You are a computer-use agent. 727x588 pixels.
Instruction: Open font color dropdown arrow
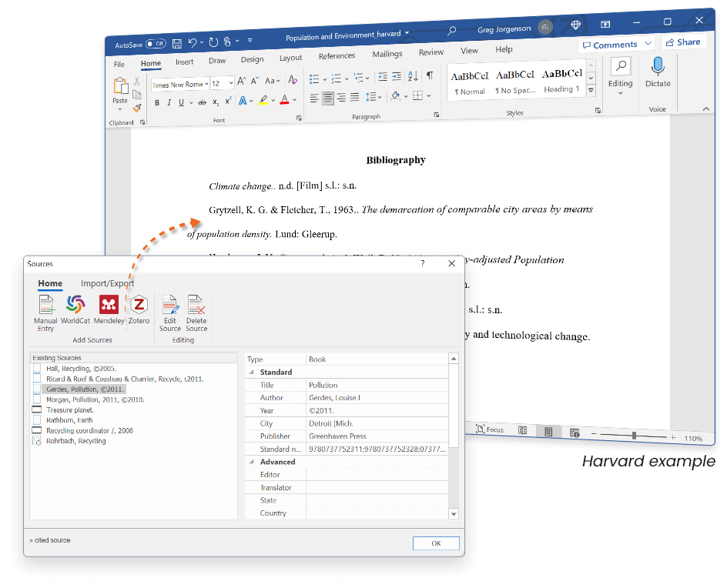pos(294,99)
